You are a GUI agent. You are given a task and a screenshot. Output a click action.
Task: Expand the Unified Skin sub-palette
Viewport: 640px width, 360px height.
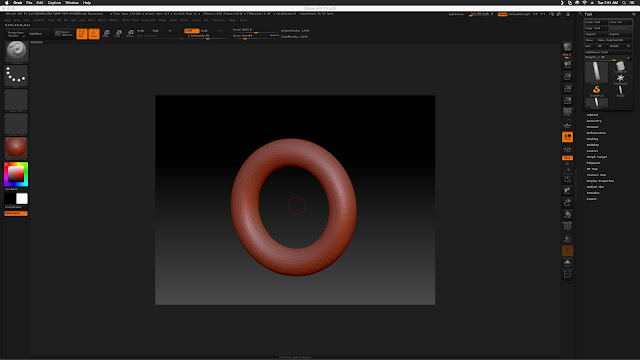595,187
